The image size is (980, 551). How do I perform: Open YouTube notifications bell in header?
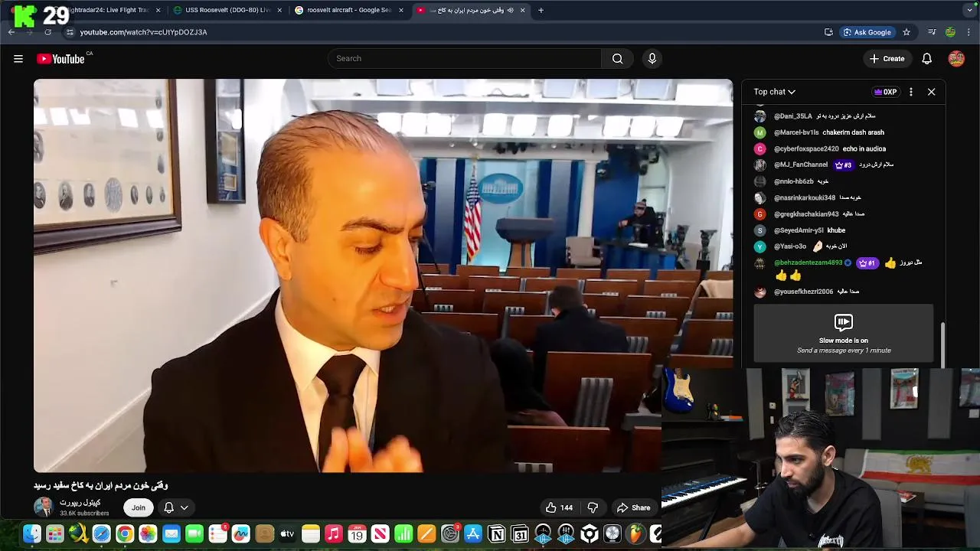(x=926, y=59)
